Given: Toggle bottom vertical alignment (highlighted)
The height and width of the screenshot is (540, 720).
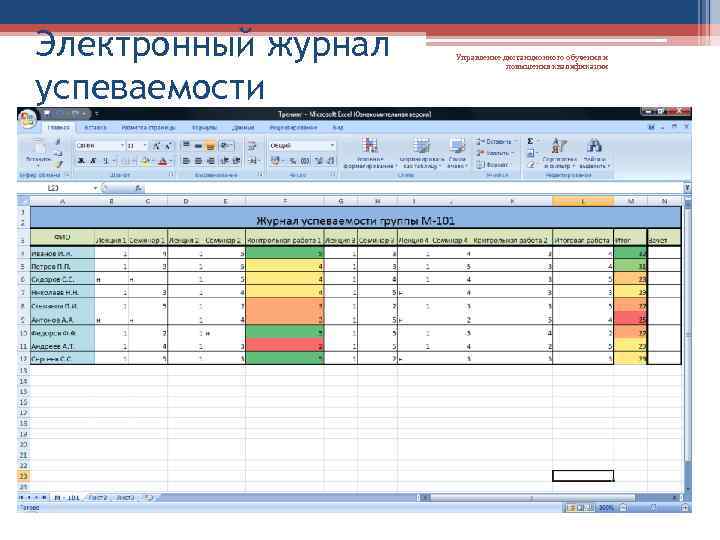Looking at the screenshot, I should [x=210, y=146].
